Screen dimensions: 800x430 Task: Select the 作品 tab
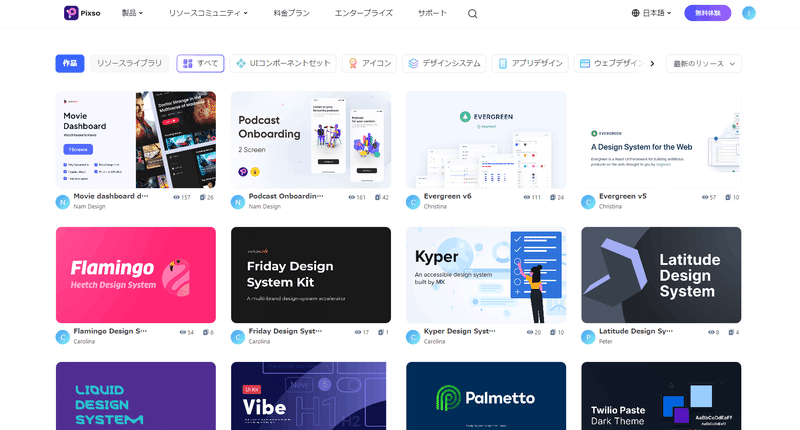[70, 63]
